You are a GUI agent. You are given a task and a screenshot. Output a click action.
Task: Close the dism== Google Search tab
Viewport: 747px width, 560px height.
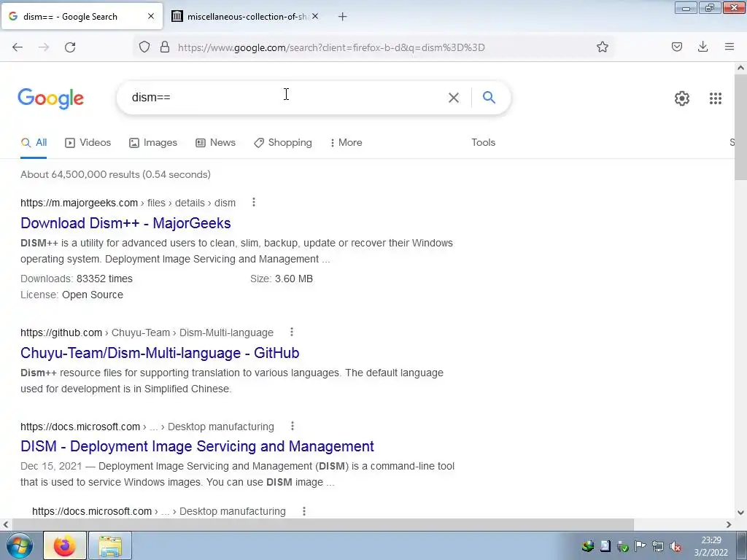(151, 16)
